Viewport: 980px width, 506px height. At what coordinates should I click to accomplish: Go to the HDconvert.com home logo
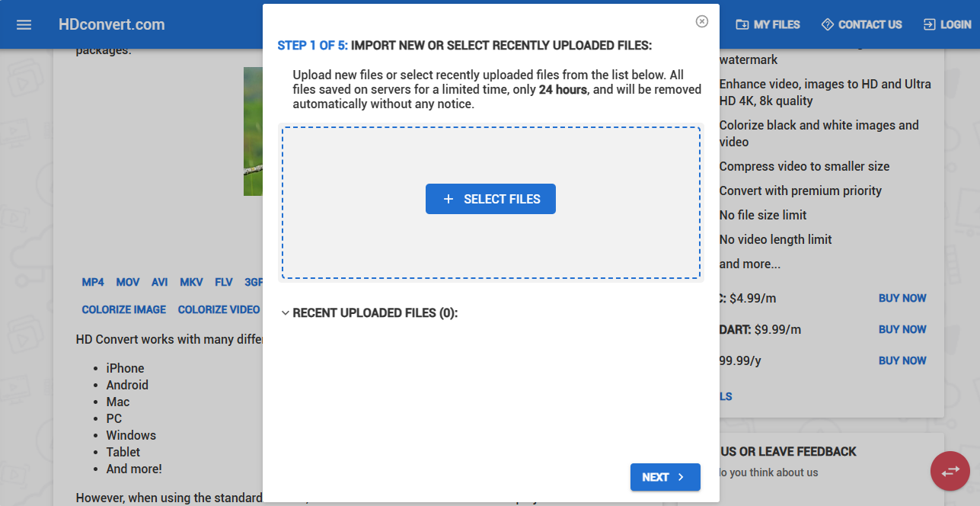[x=112, y=24]
